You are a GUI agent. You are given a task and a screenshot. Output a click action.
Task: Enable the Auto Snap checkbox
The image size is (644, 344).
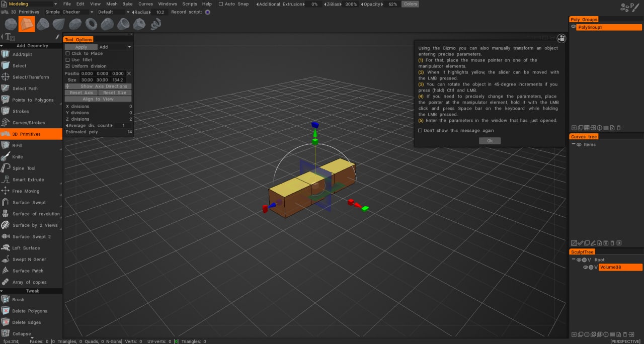pos(221,4)
